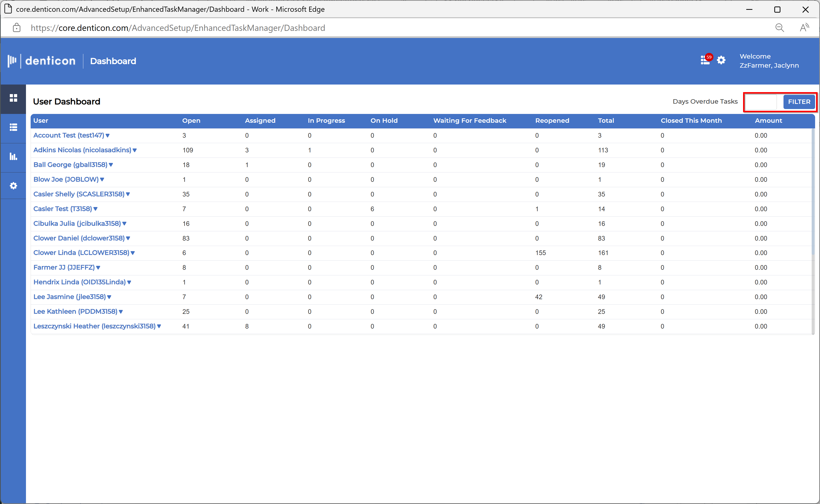Click the page document icon in title bar

[x=8, y=9]
